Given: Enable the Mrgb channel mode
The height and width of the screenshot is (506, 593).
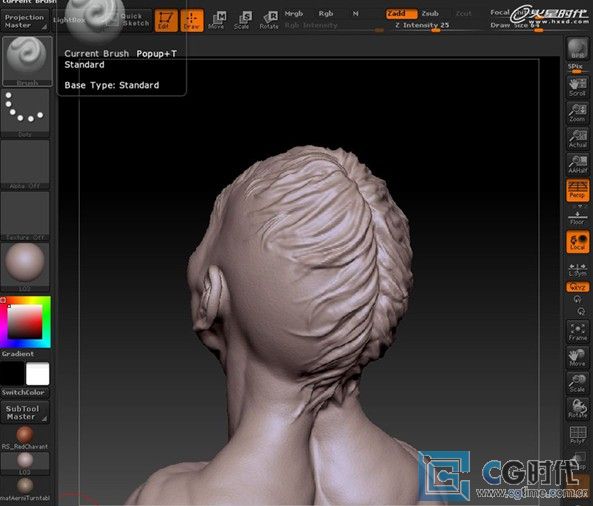Looking at the screenshot, I should pos(294,14).
